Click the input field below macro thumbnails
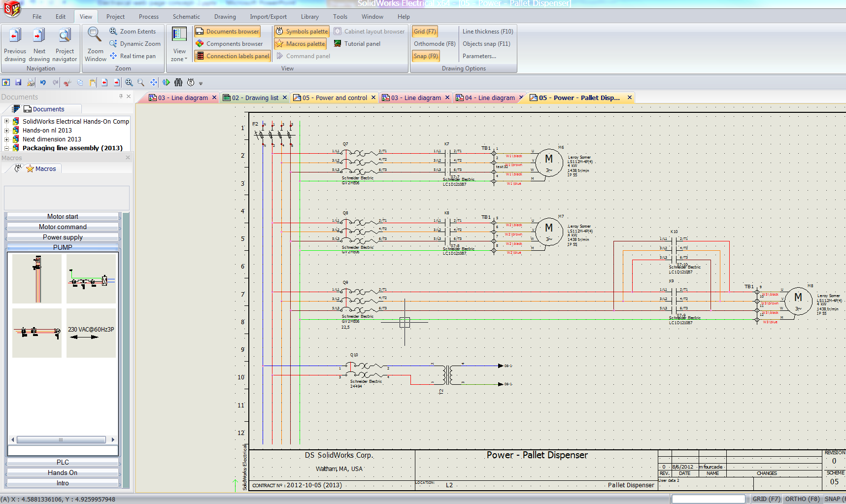Image resolution: width=846 pixels, height=504 pixels. [63, 450]
